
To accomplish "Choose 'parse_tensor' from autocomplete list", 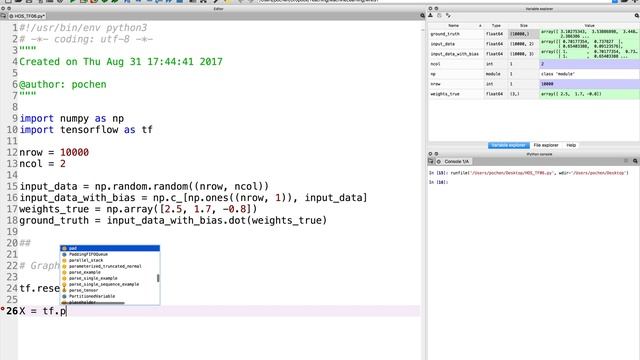I will [x=109, y=290].
